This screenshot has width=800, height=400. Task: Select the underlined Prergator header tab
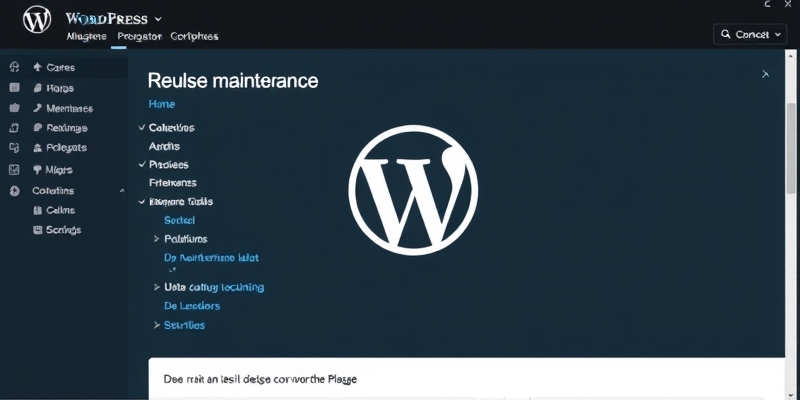click(x=139, y=36)
